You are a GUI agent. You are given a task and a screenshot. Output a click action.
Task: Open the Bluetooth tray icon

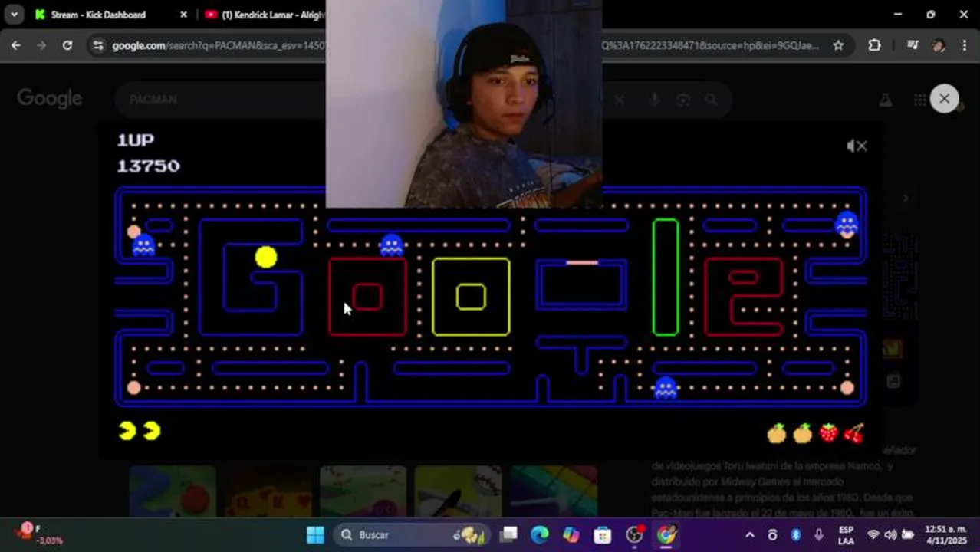tap(796, 535)
